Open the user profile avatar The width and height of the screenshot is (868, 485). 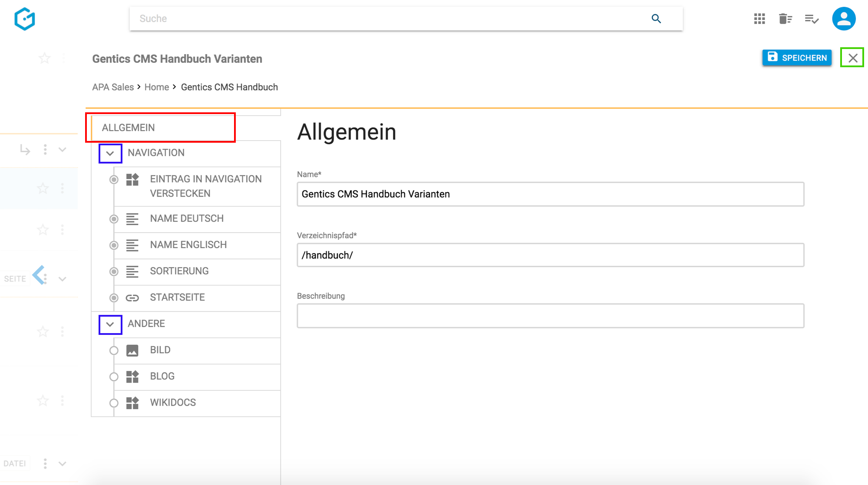click(x=844, y=19)
